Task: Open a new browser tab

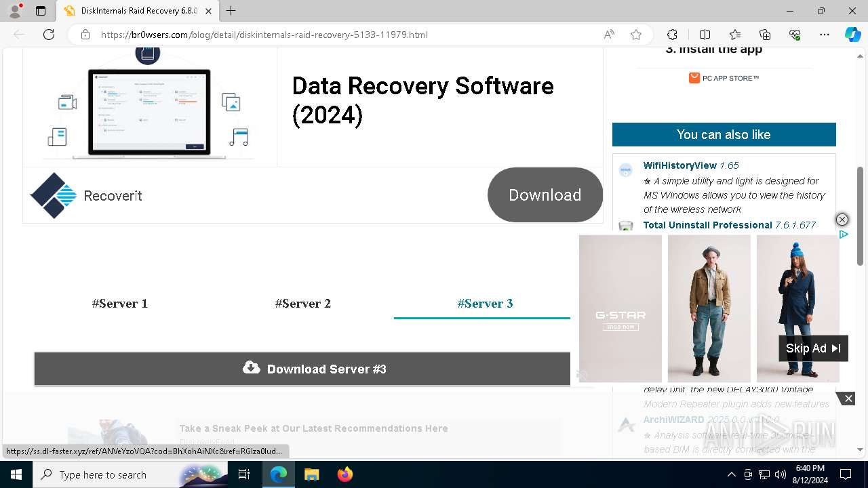Action: [231, 11]
